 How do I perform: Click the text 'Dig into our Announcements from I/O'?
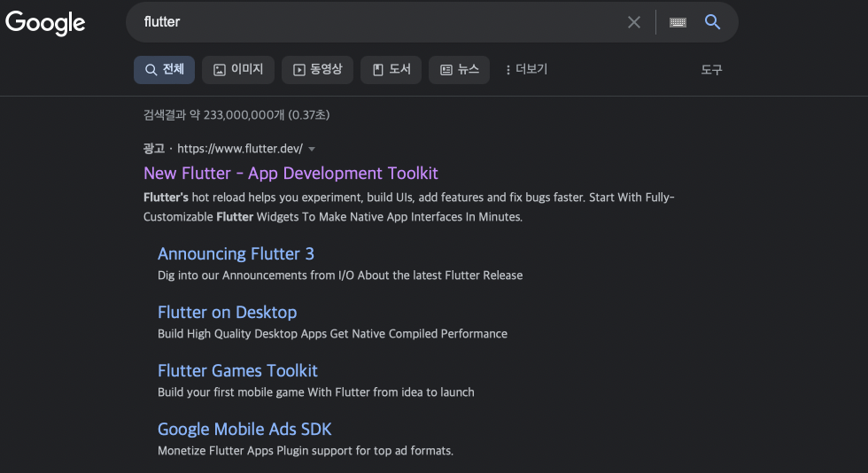tap(256, 275)
